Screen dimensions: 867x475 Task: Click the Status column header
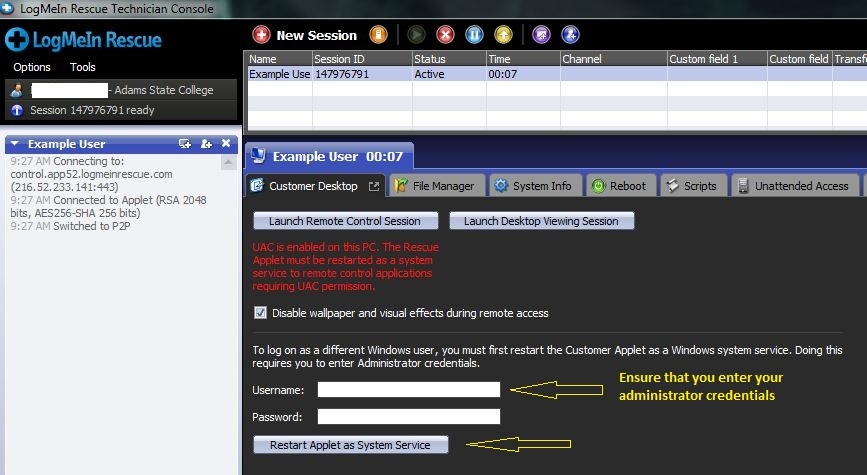click(x=449, y=59)
